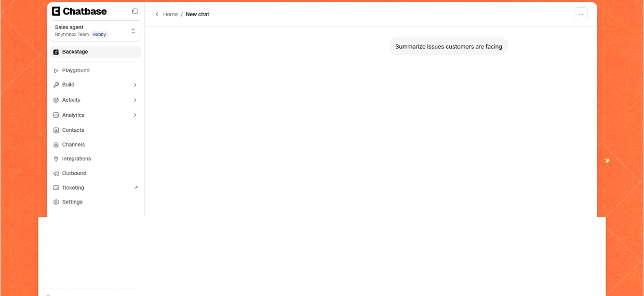Open the Activity menu item
644x296 pixels.
point(96,100)
